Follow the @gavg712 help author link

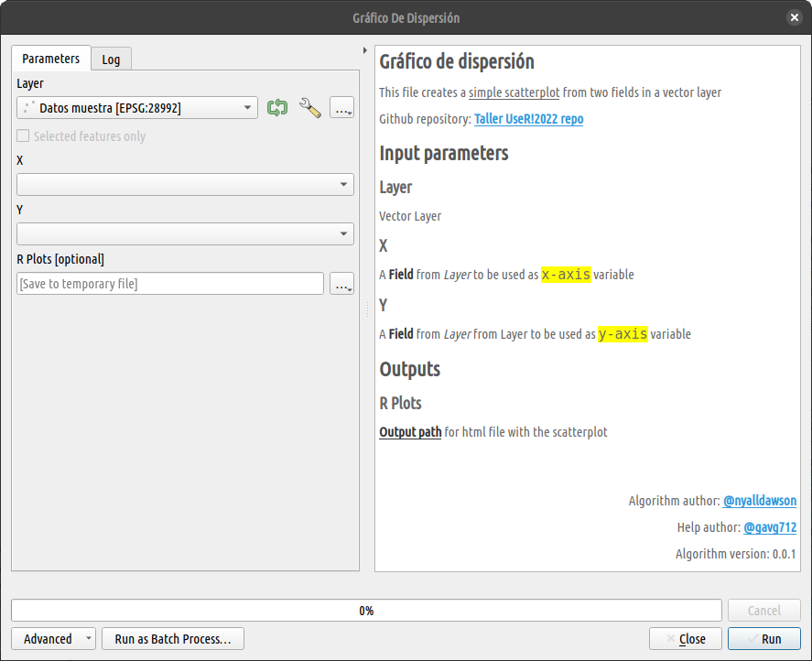769,527
